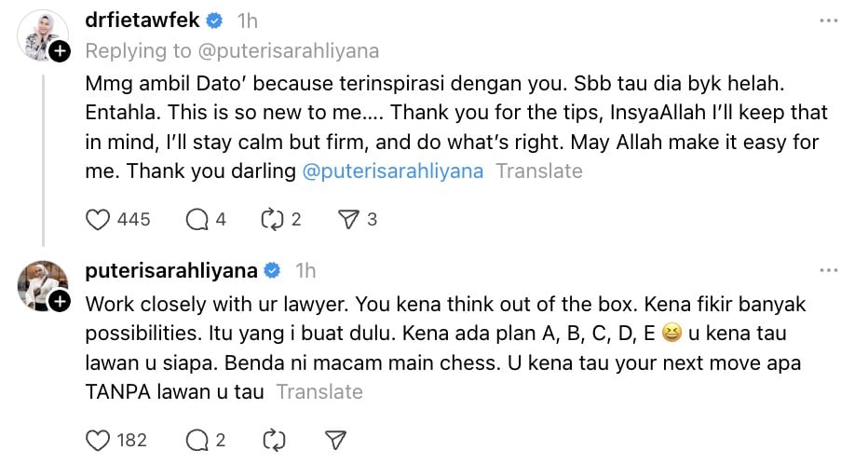Like drfietawfek's reply with the heart icon
Screen dimensions: 868x464
[99, 220]
